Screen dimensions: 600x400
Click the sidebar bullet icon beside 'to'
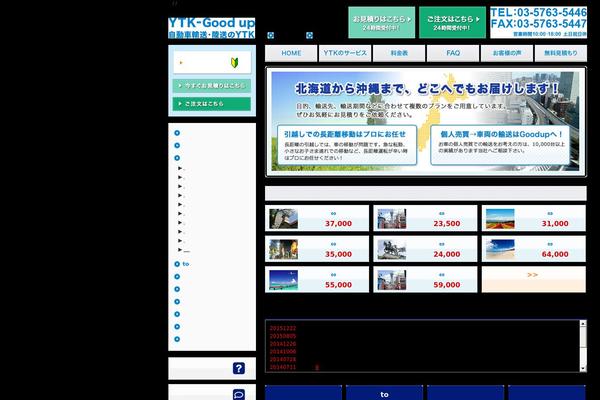(177, 264)
